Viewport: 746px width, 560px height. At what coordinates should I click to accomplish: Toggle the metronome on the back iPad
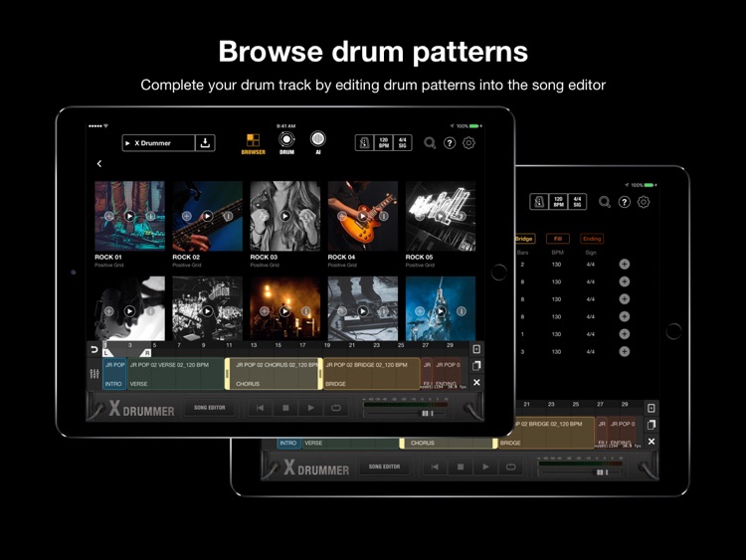point(539,202)
